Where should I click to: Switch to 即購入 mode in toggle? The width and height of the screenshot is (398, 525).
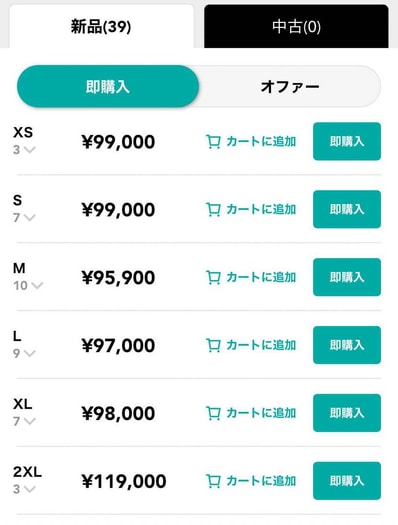(x=108, y=86)
